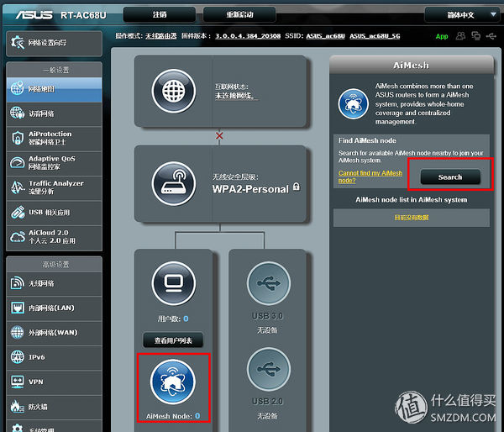Open AiProtection menu item
504x432 pixels.
coord(54,139)
